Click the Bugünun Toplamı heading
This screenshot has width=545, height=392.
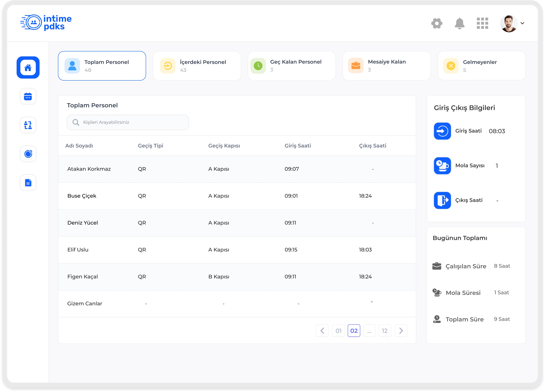point(460,238)
